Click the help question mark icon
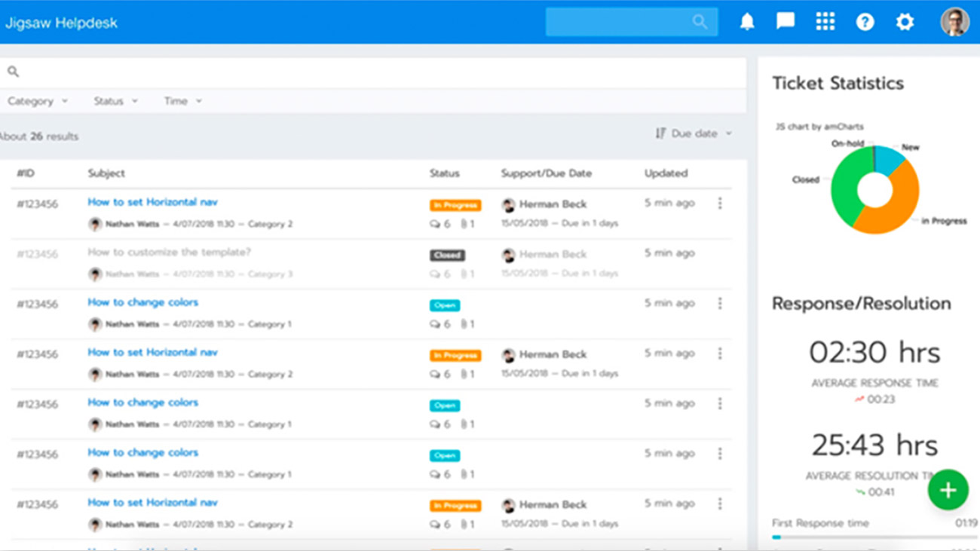 point(865,22)
